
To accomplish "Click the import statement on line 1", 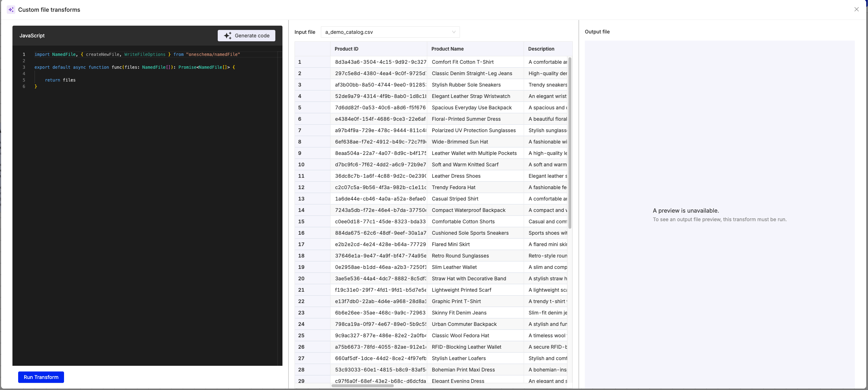I will pos(137,54).
